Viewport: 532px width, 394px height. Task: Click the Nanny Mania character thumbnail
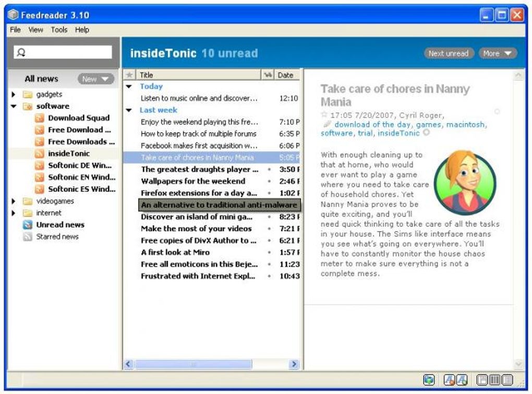465,182
